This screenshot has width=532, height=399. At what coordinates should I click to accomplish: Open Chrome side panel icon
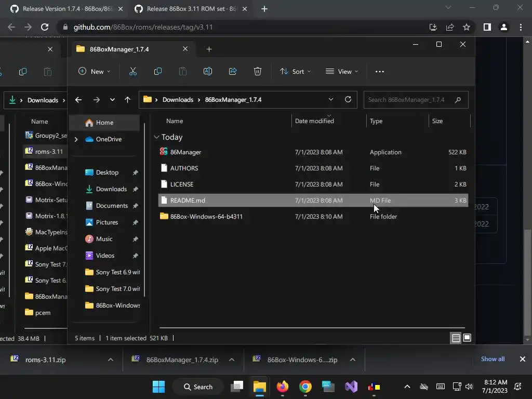pos(487,27)
